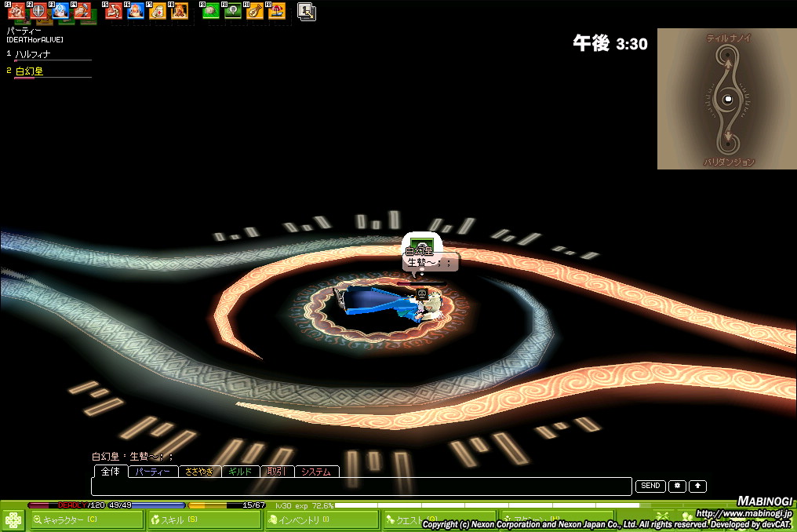Click the party title パーティー label

pyautogui.click(x=24, y=31)
